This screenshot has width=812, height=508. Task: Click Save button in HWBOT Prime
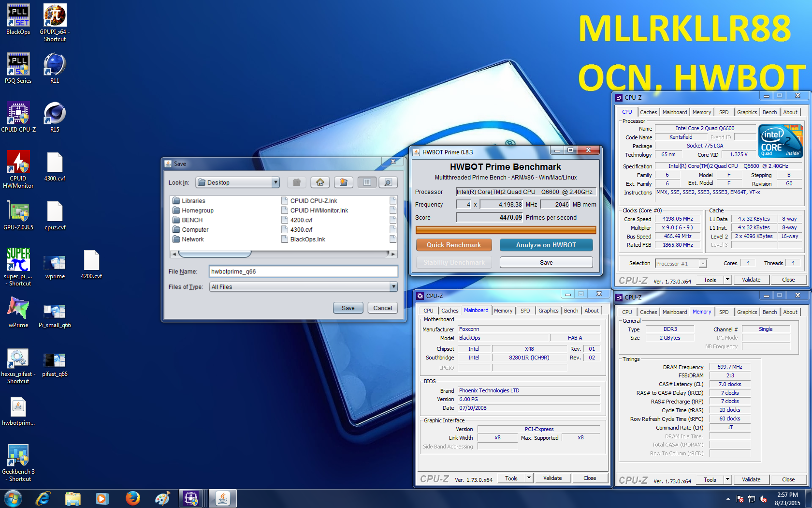tap(546, 262)
